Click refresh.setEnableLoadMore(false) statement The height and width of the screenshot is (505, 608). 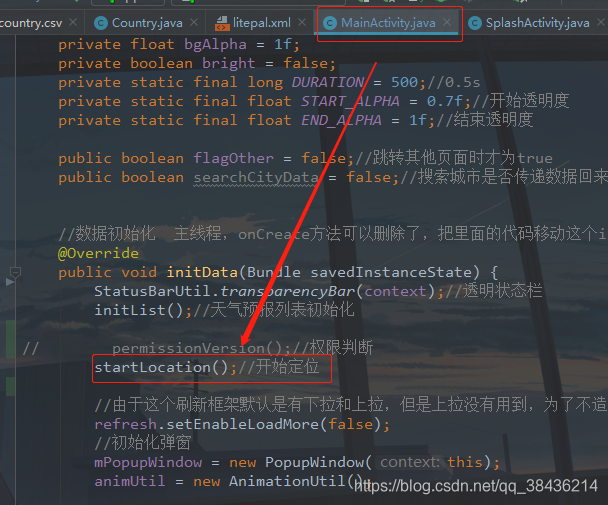[242, 424]
